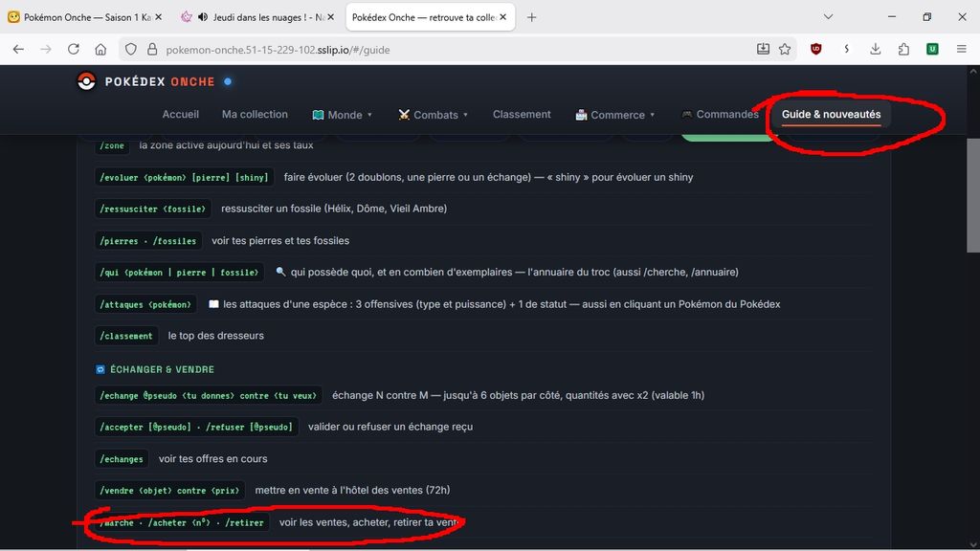The image size is (980, 551).
Task: Click the /ressusciter <fossile> command chip
Action: 152,209
